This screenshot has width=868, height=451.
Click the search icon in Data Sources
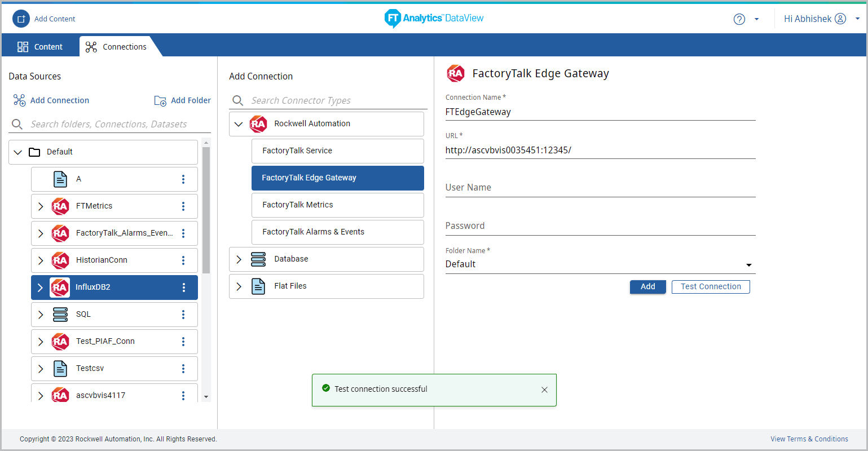pyautogui.click(x=17, y=124)
